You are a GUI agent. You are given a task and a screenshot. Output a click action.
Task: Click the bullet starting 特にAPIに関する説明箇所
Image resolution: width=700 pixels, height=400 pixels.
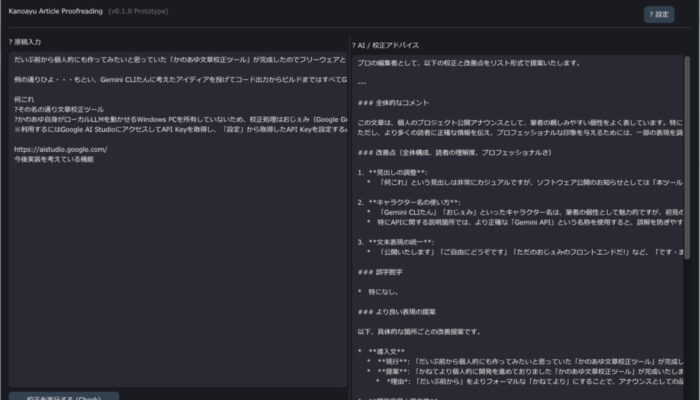click(x=525, y=222)
